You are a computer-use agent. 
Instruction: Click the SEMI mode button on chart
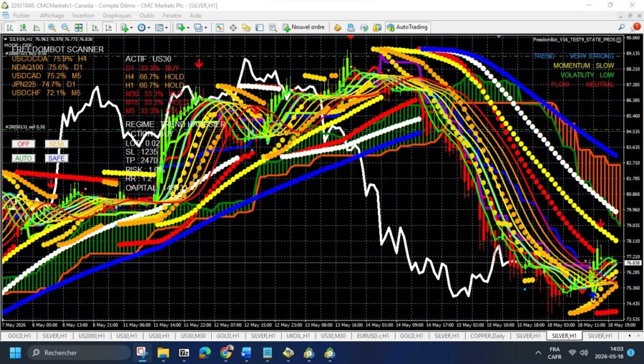tap(57, 144)
